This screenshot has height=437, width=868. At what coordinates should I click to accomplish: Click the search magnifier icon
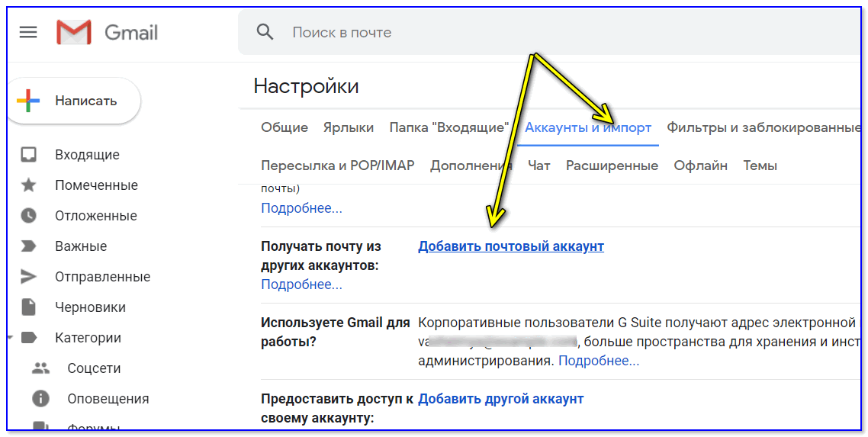click(x=265, y=32)
